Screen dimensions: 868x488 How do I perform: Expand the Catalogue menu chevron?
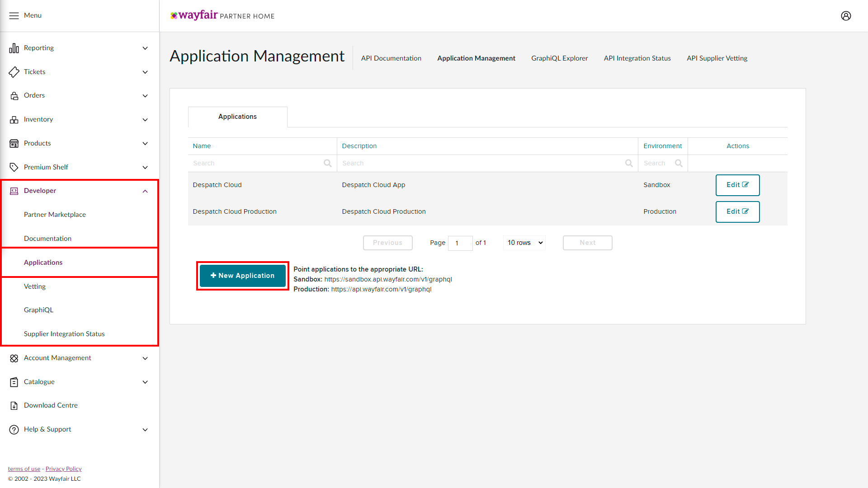tap(145, 382)
